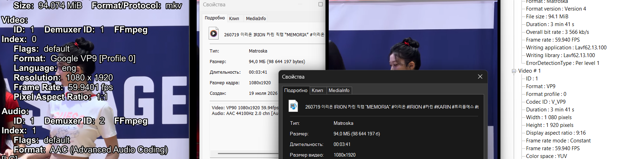Image resolution: width=644 pixels, height=159 pixels.
Task: Click the Размер кадра: label in light window
Action: coord(225,83)
